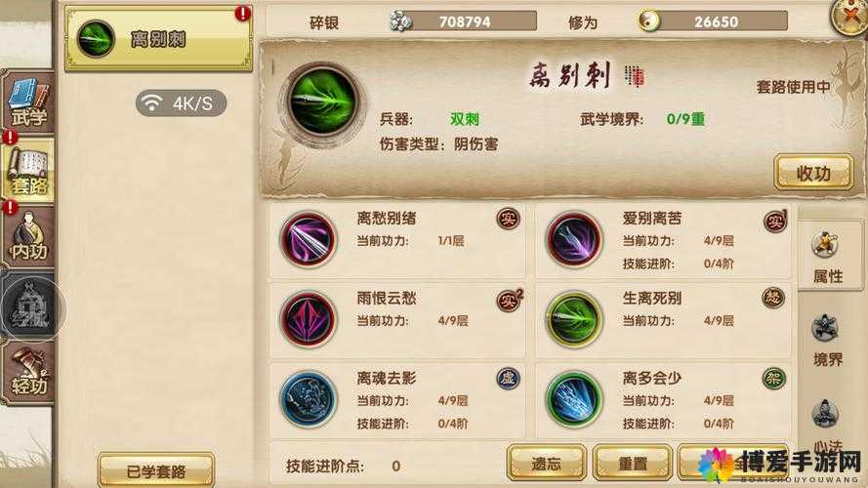Tap the large 离别刺 emblem icon

pos(323,102)
